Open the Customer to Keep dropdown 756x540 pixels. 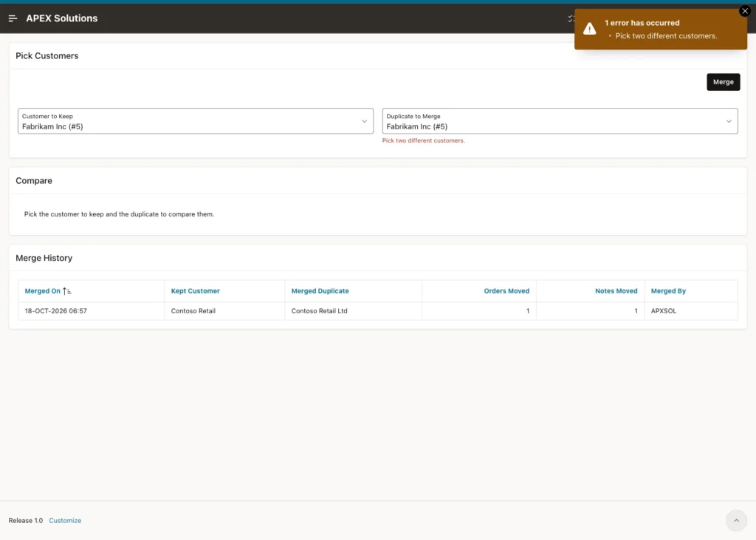(x=195, y=121)
